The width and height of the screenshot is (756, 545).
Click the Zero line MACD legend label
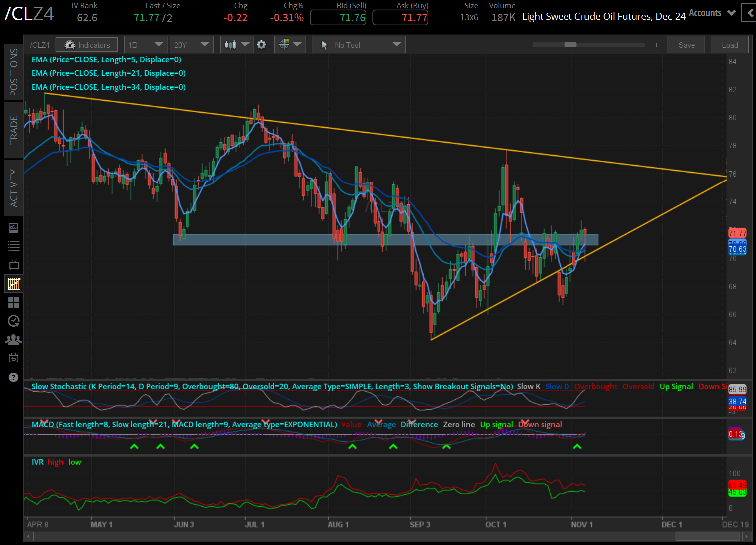(x=459, y=424)
